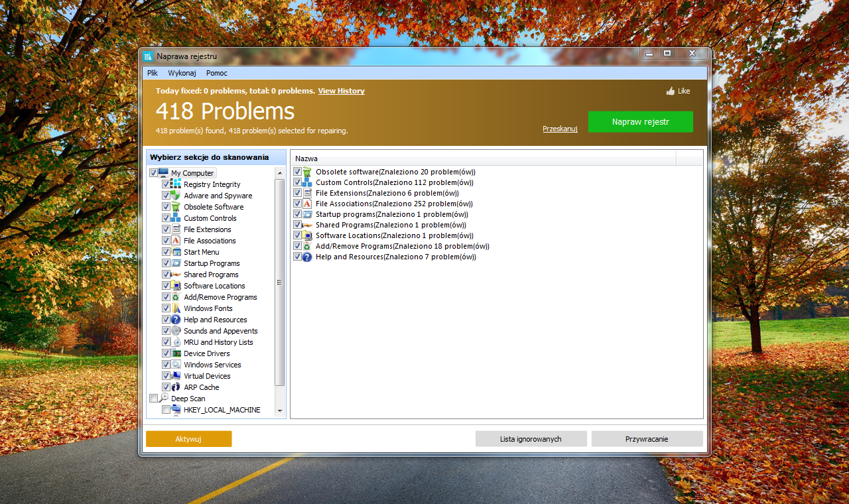Click the Sounds and Appevents icon
Image resolution: width=849 pixels, height=504 pixels.
(x=176, y=331)
